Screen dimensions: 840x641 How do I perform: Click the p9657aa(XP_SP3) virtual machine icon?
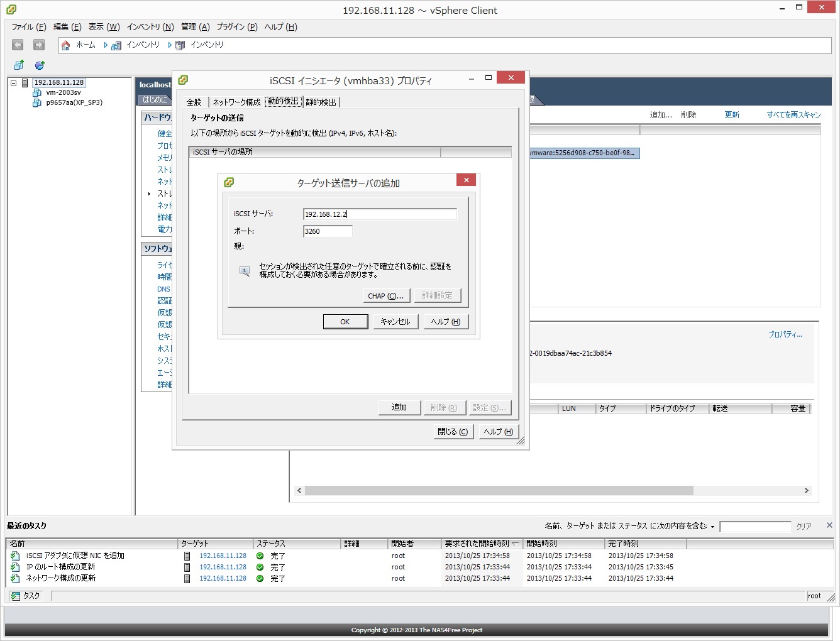coord(37,103)
